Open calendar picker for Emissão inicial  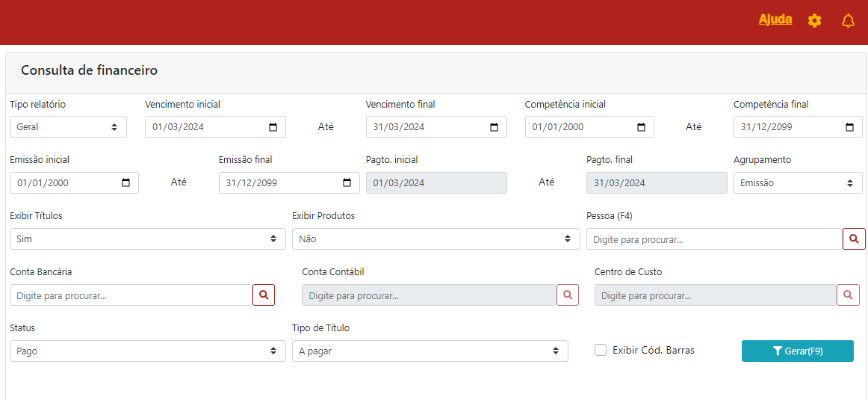pyautogui.click(x=126, y=183)
